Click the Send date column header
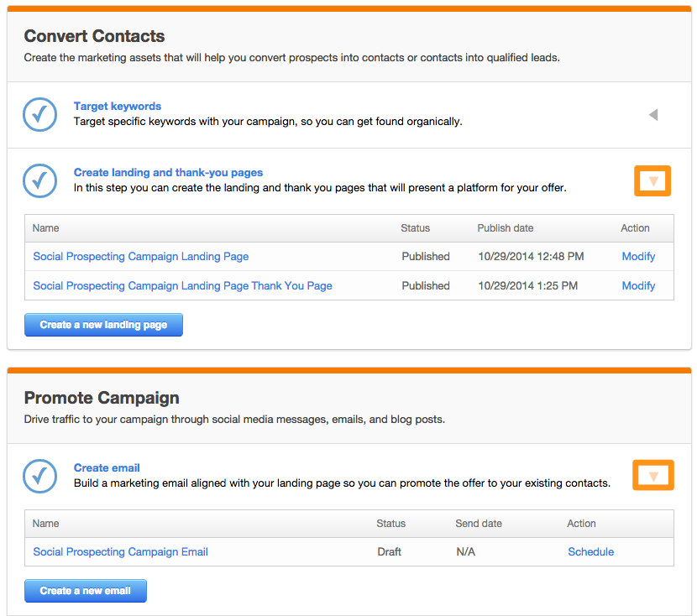 pos(479,524)
